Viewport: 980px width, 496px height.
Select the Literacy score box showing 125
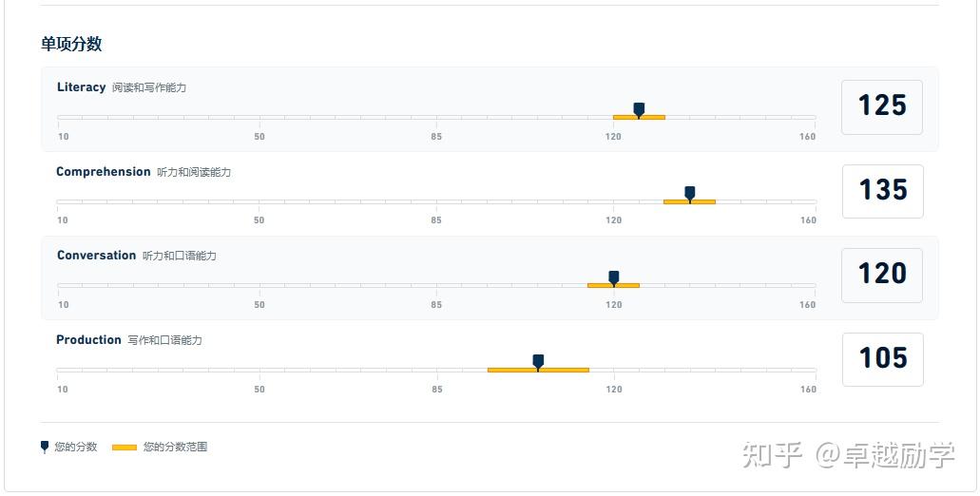[882, 106]
